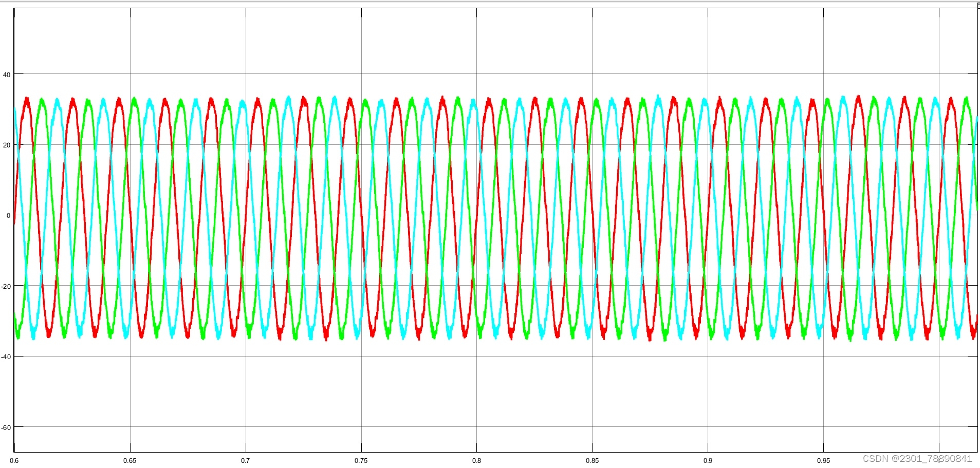This screenshot has height=468, width=980.
Task: Click the x-axis tick label 0.85
Action: tap(593, 461)
